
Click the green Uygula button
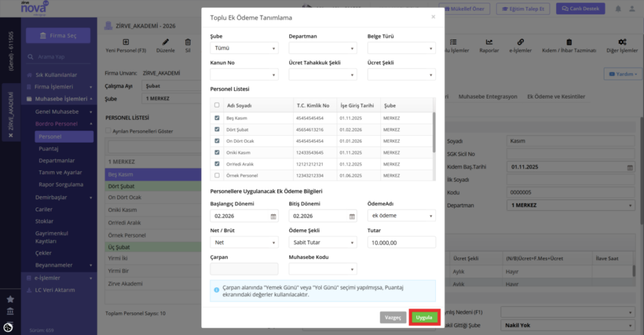[425, 317]
